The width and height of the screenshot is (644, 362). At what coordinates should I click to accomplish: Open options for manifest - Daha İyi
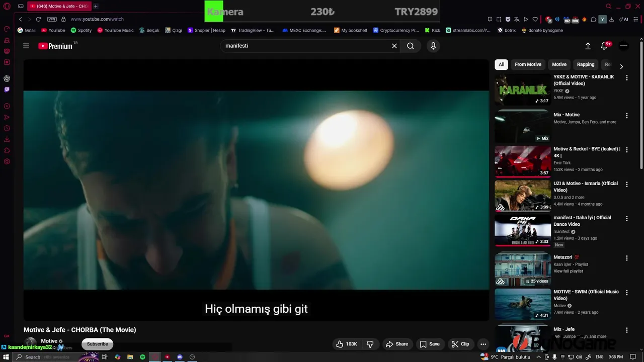pyautogui.click(x=627, y=219)
